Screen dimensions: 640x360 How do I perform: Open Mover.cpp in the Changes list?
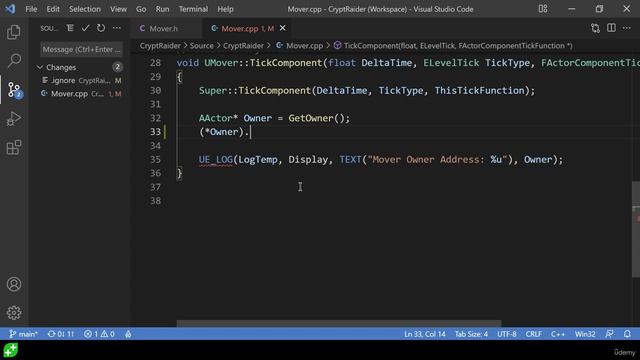80,93
